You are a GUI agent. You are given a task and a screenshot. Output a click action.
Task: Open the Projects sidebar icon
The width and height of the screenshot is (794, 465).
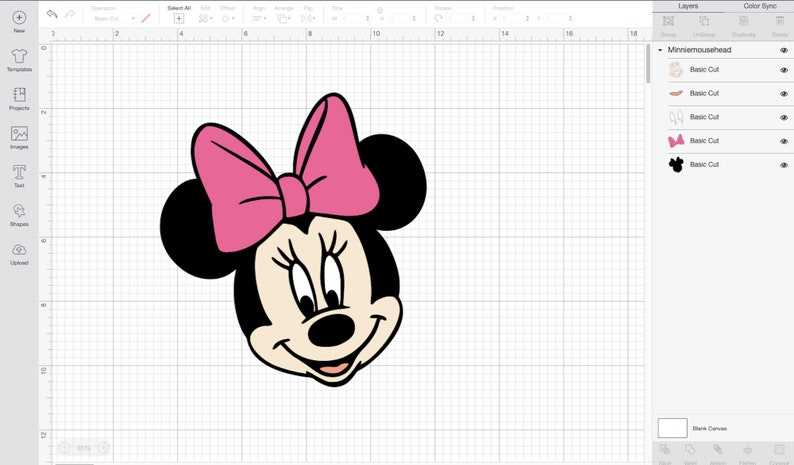click(19, 95)
